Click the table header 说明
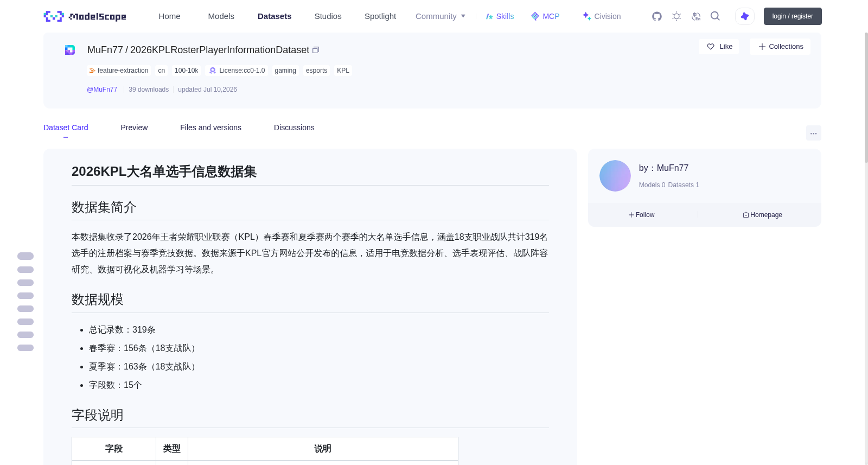 click(323, 449)
